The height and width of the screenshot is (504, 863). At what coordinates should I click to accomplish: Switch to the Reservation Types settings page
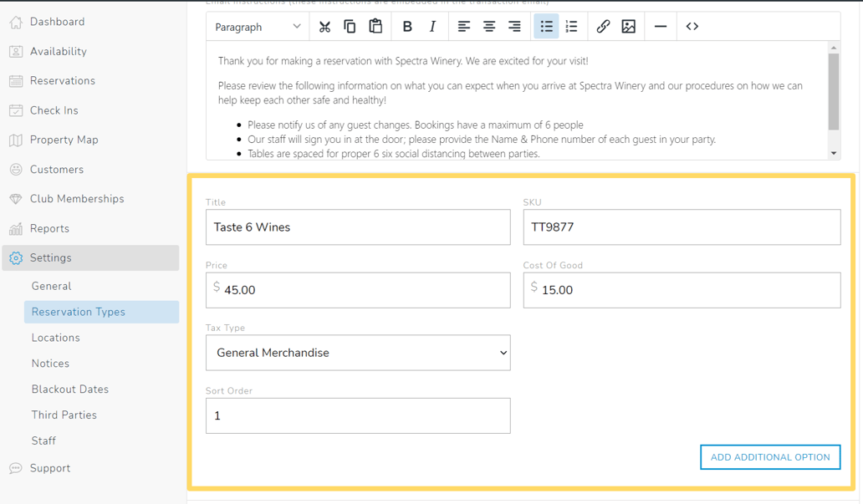click(79, 311)
